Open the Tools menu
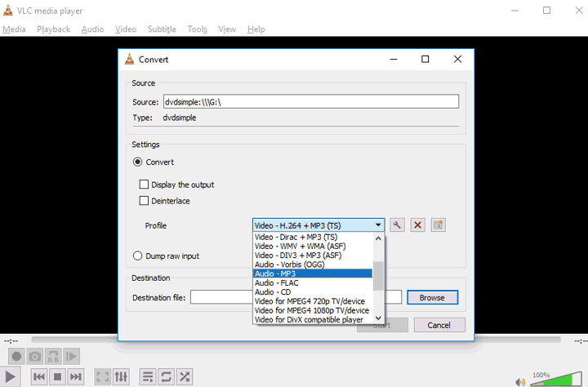The height and width of the screenshot is (387, 588). [197, 29]
